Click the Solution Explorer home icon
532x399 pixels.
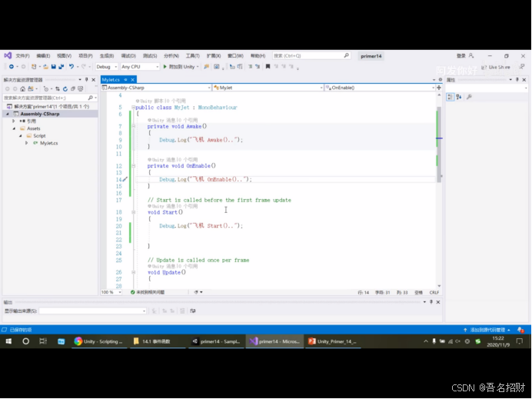pos(23,89)
